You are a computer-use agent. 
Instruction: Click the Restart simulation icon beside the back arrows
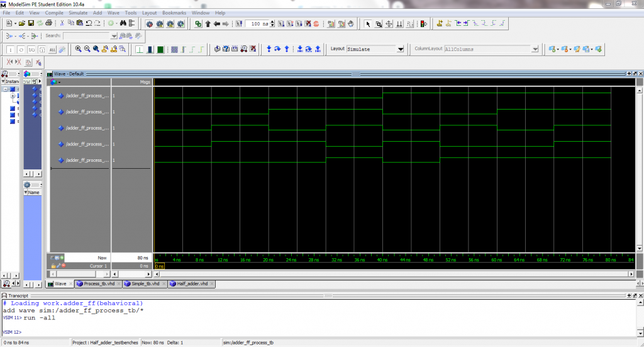(240, 24)
